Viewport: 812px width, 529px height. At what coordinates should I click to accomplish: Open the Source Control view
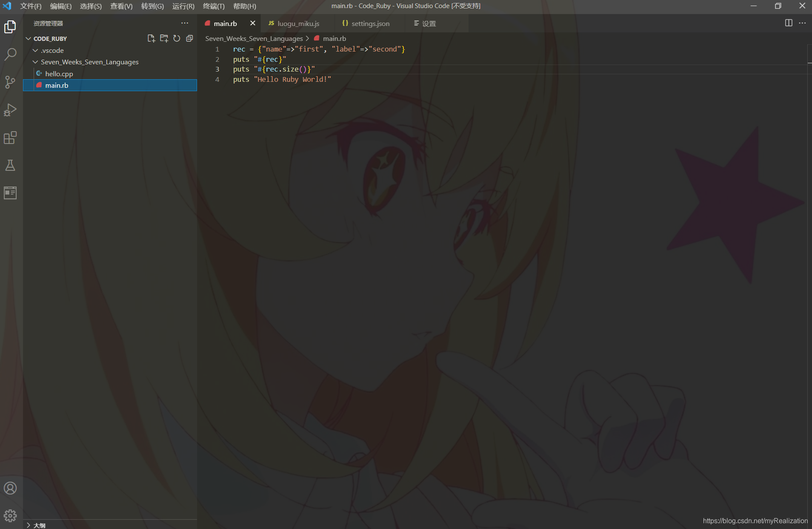click(x=10, y=82)
